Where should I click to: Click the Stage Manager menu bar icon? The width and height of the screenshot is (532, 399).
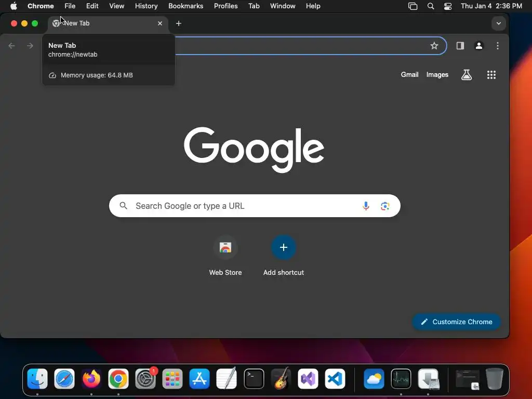pyautogui.click(x=413, y=6)
